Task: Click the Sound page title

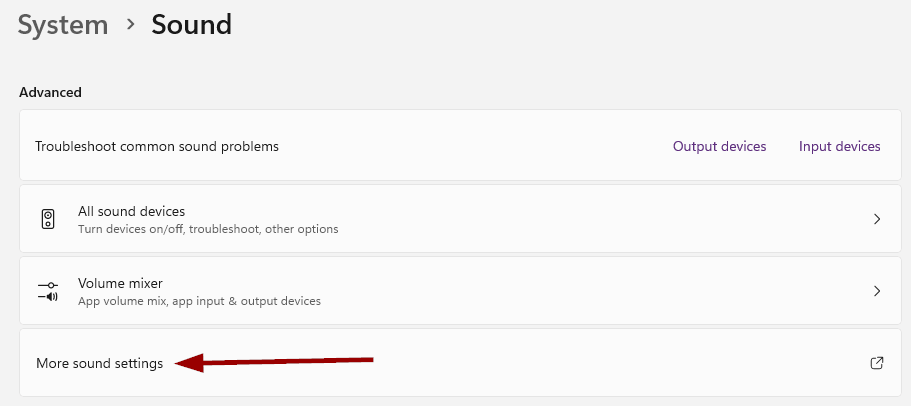Action: click(192, 25)
